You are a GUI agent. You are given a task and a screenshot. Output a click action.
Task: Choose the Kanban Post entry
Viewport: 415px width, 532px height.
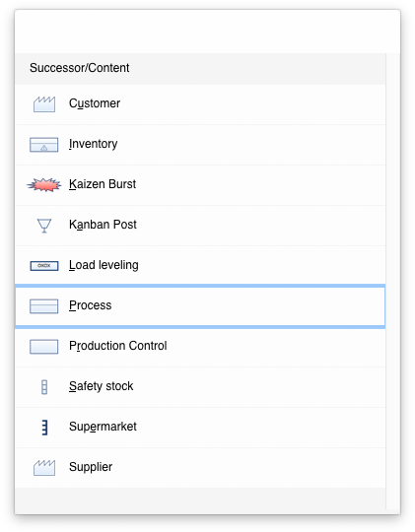pos(200,226)
